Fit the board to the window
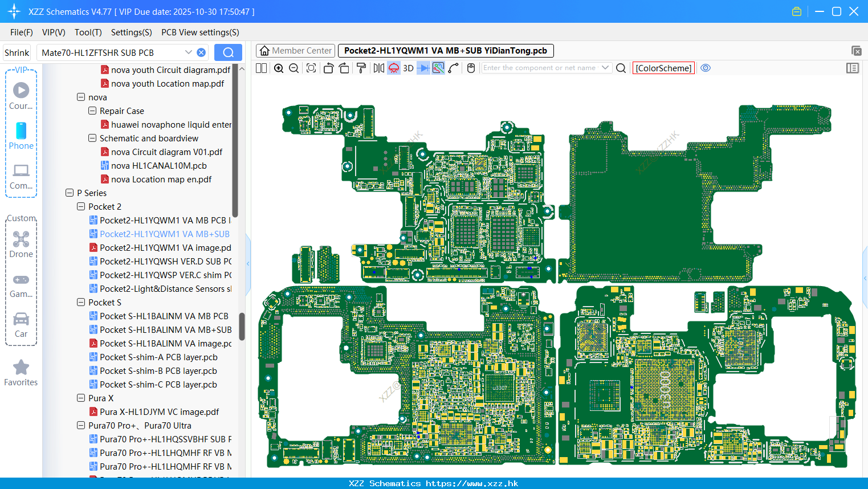868x489 pixels. pos(311,68)
